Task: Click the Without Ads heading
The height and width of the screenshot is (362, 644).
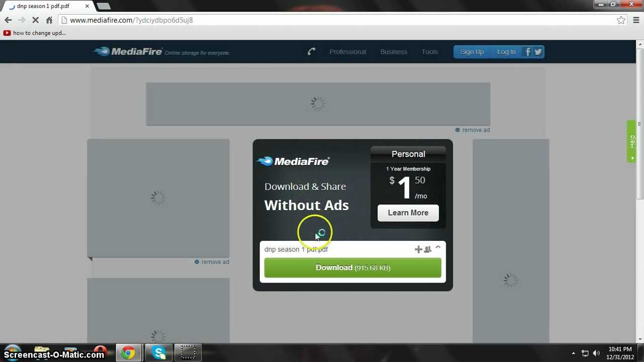Action: click(x=306, y=205)
